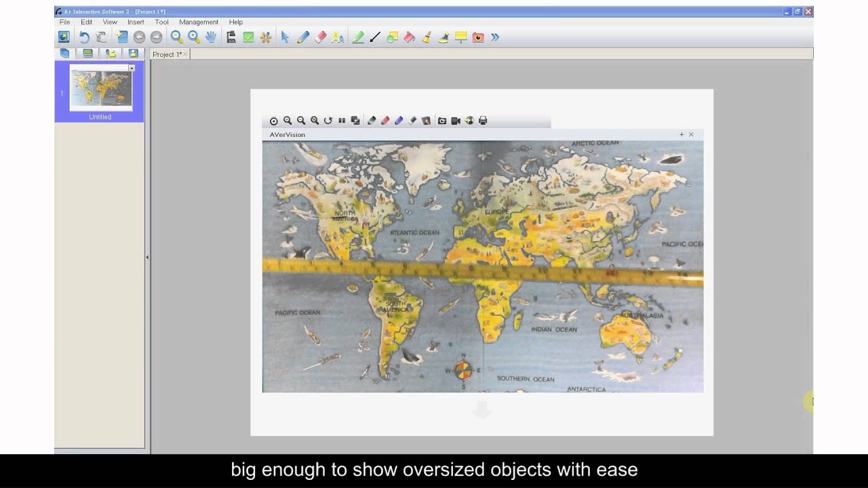The image size is (868, 488).
Task: Click AVerVision zoom in magnifier
Action: click(x=288, y=121)
